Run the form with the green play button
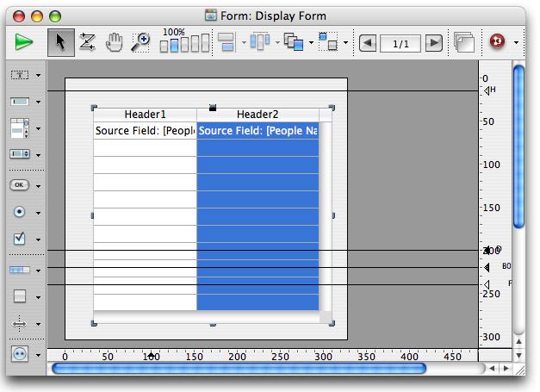 pos(23,42)
